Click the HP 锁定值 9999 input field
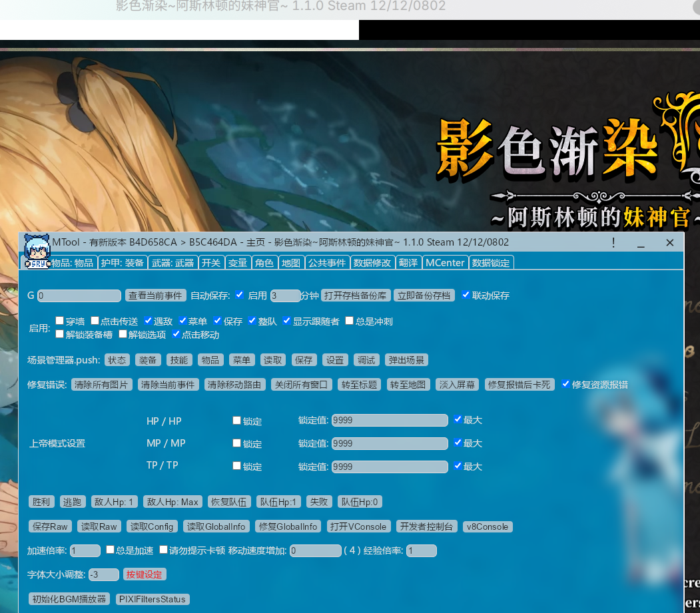This screenshot has width=700, height=613. [x=390, y=420]
